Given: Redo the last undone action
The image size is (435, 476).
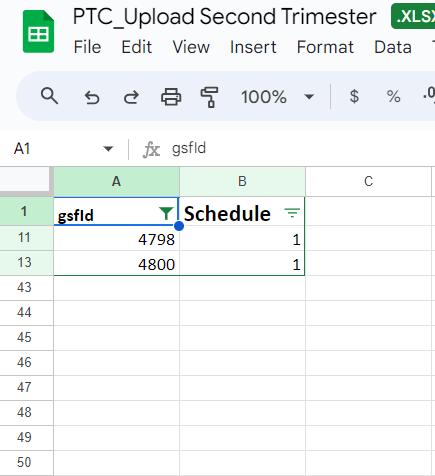Looking at the screenshot, I should (x=131, y=97).
